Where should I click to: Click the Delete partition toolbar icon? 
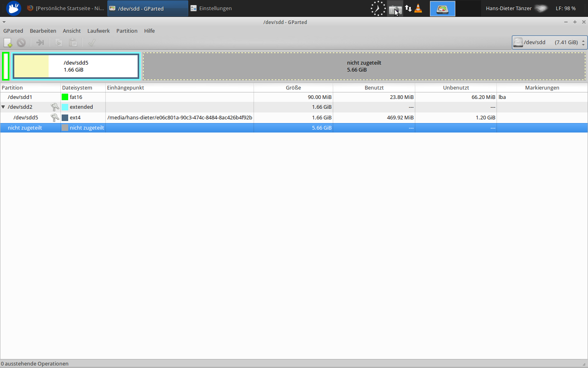click(21, 43)
